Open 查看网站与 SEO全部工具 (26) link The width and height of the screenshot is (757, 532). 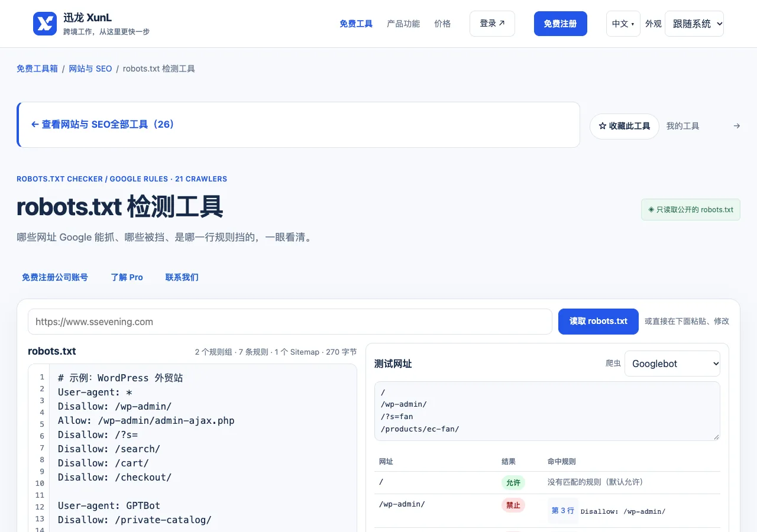(103, 125)
